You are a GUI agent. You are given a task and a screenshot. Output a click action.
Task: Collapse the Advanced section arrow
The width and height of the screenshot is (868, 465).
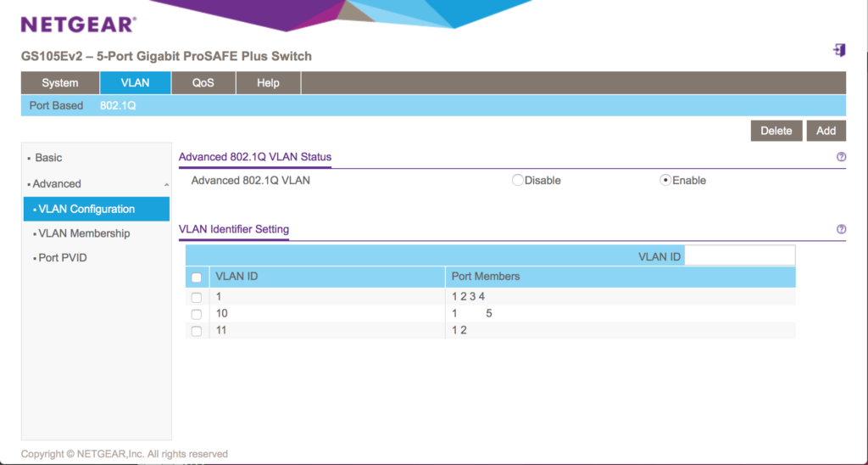pos(167,185)
